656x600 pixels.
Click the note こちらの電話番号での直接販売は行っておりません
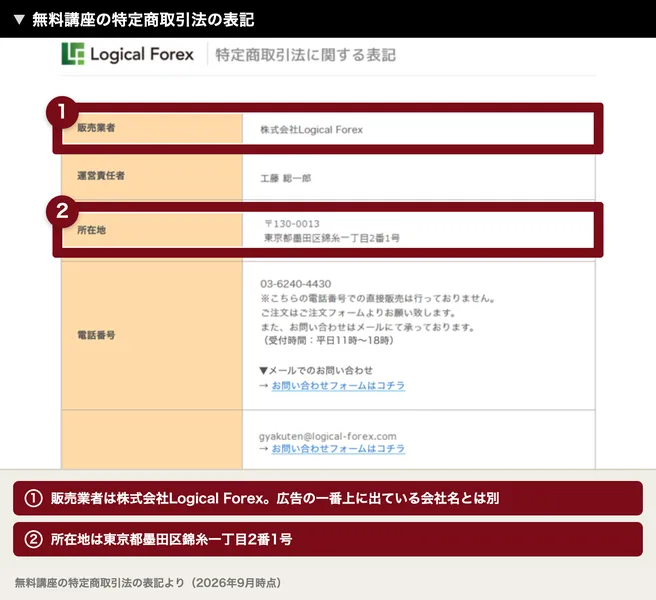coord(378,298)
